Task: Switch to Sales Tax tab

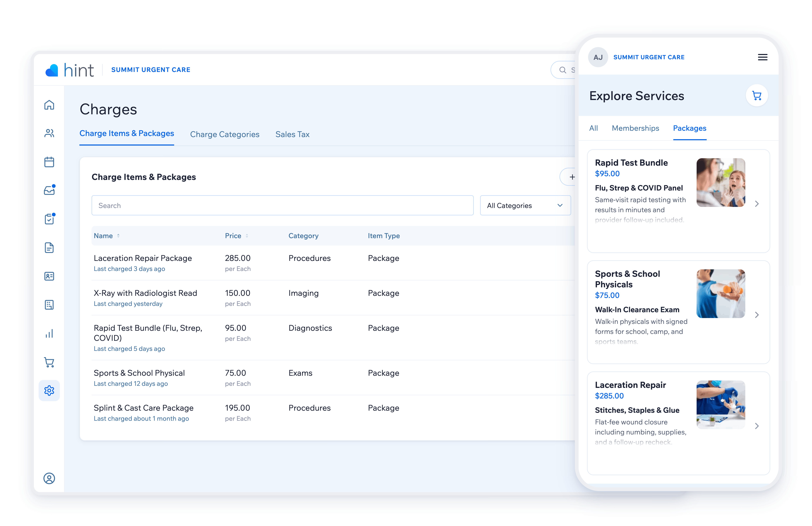Action: pyautogui.click(x=292, y=134)
